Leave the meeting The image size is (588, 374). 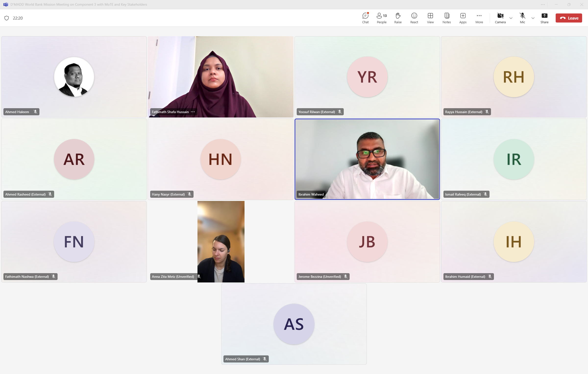click(569, 18)
